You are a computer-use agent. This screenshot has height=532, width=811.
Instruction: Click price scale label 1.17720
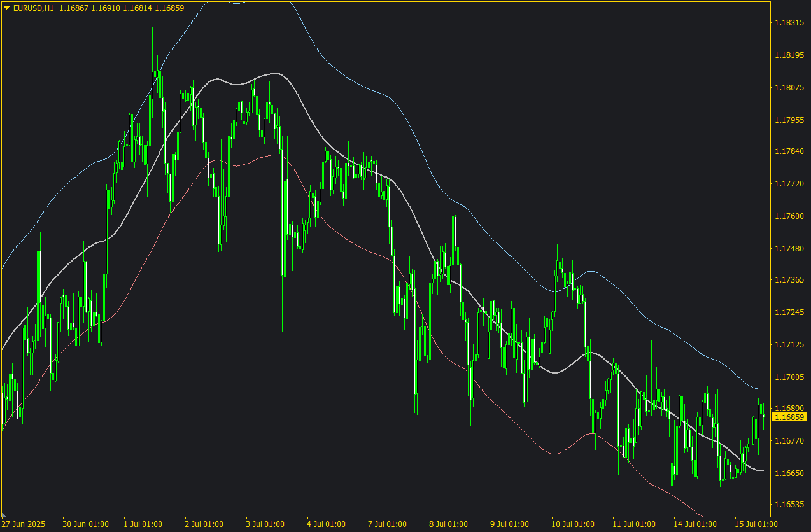point(788,184)
